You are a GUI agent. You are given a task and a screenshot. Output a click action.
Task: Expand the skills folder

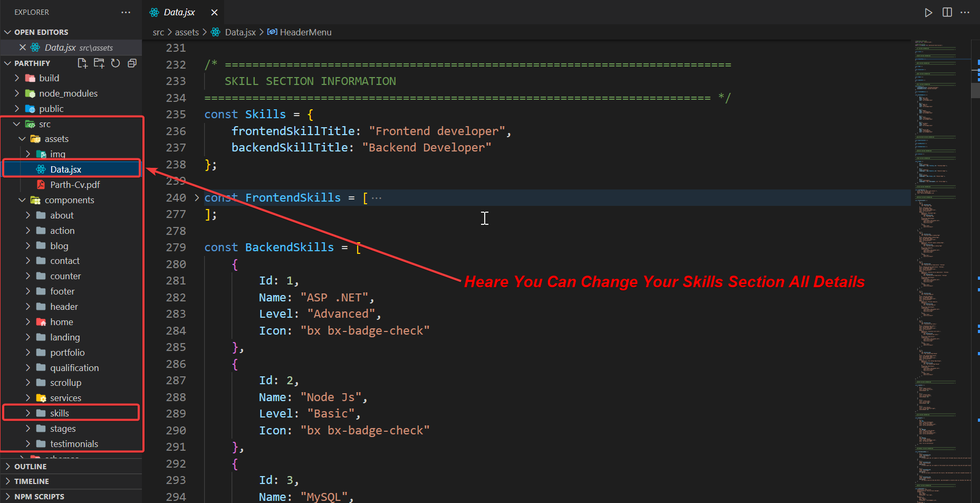coord(59,413)
